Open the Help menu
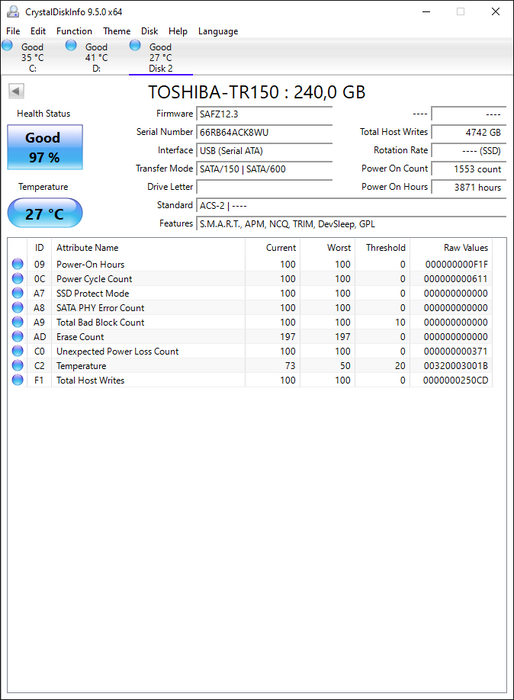The image size is (514, 700). point(178,31)
